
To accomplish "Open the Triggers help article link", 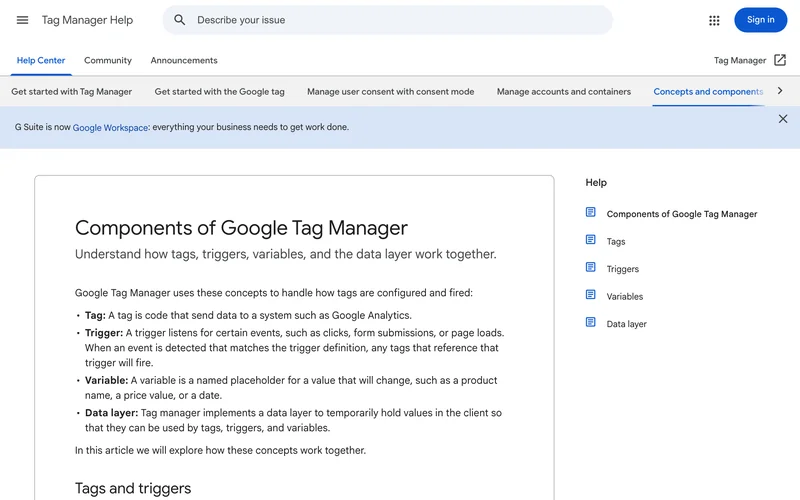I will click(x=622, y=269).
